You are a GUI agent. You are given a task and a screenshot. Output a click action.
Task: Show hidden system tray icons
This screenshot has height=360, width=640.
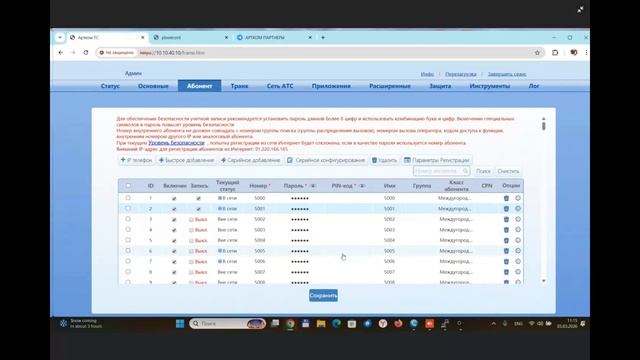pos(493,324)
